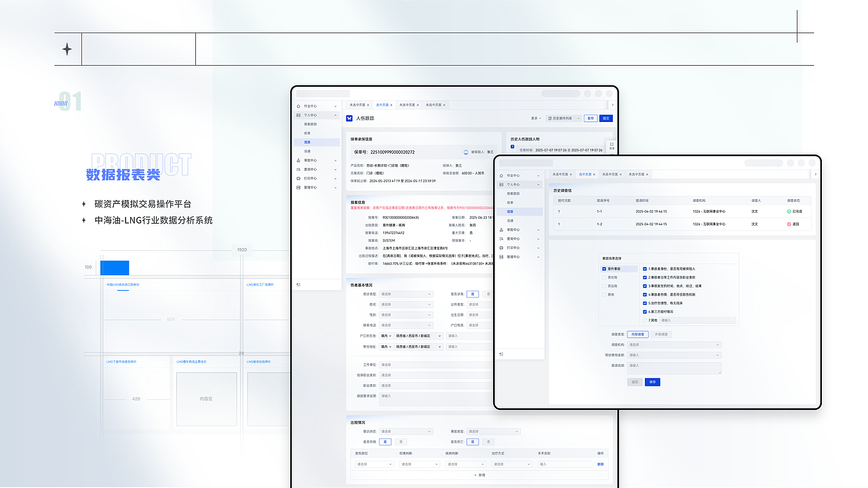Click the plus icon in 新增 row
868x488 pixels.
[x=475, y=475]
